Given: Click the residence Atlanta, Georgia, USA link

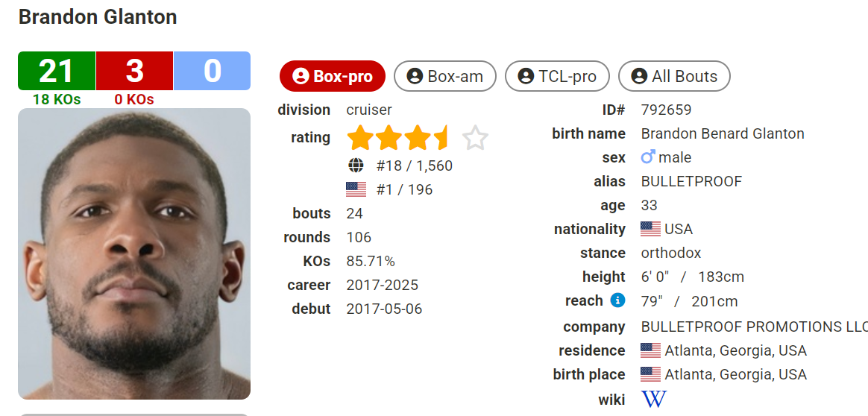Looking at the screenshot, I should tap(735, 350).
